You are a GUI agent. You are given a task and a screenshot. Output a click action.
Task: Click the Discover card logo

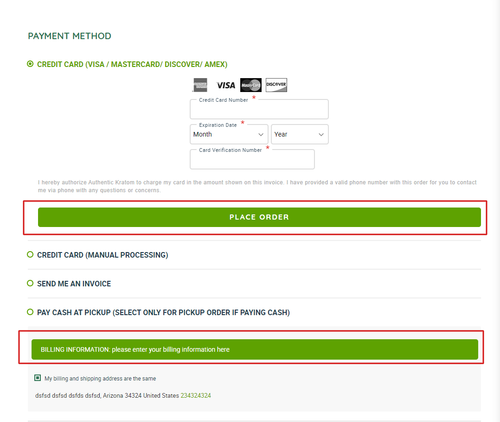(x=276, y=85)
